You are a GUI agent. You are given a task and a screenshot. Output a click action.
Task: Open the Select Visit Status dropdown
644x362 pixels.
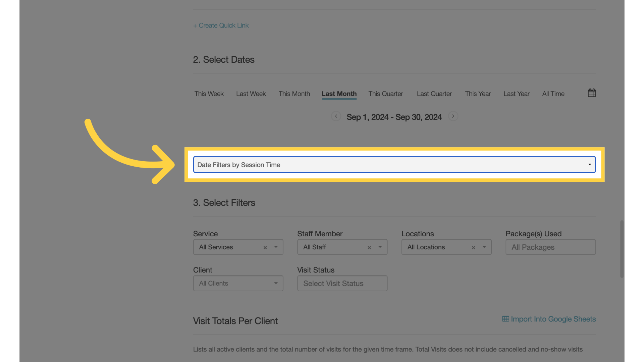point(342,283)
